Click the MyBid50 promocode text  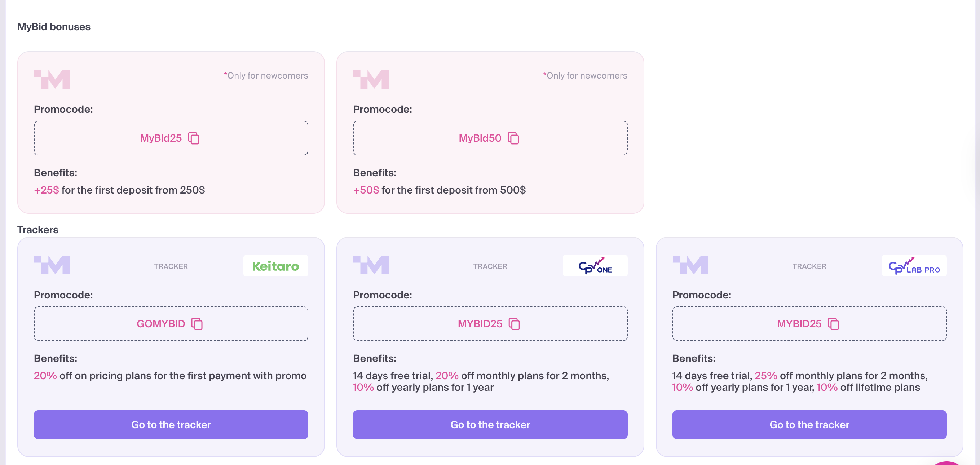(480, 138)
